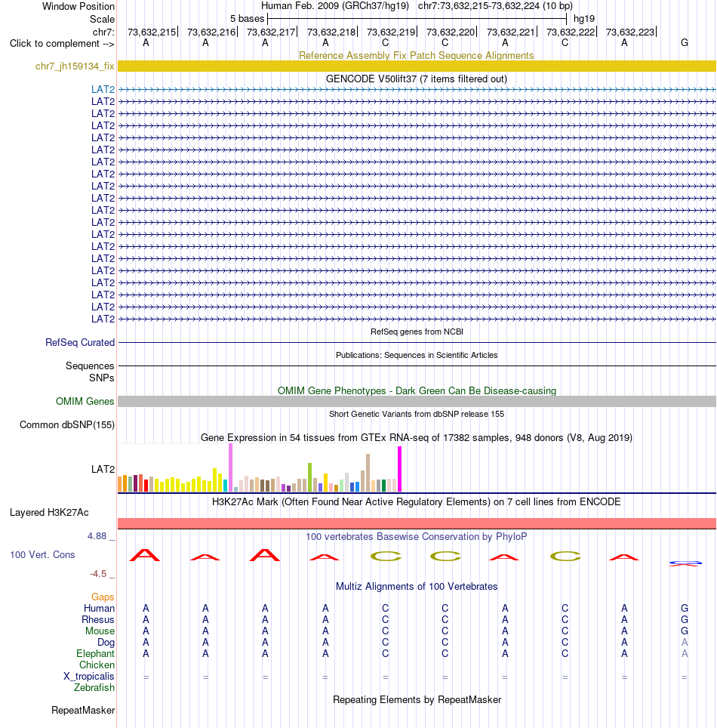Open the H3K27Ac Mark track title
This screenshot has height=728, width=717.
click(x=417, y=502)
